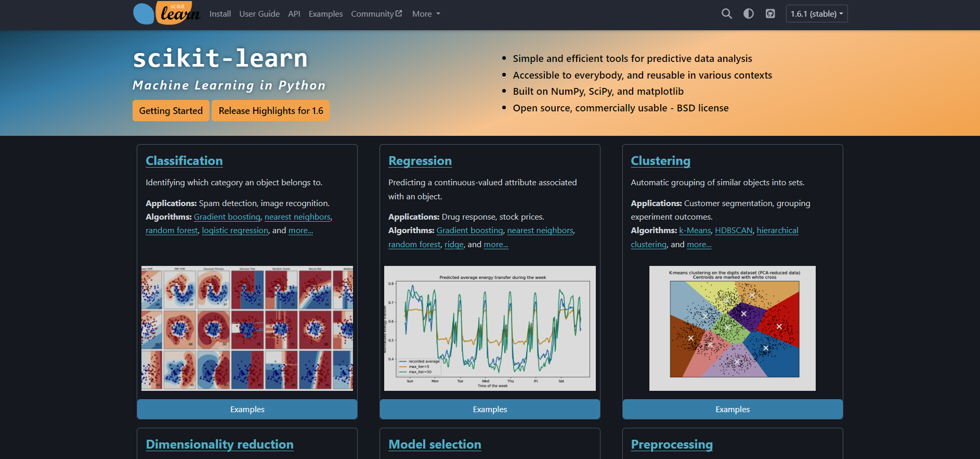Open the GitHub repository icon
The width and height of the screenshot is (980, 459).
click(x=770, y=14)
